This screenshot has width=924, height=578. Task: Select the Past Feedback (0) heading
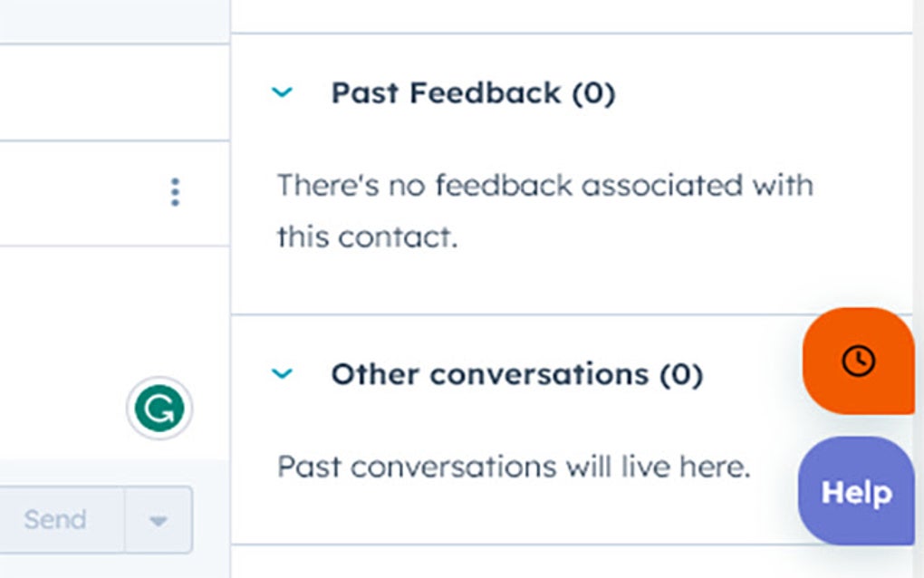coord(473,92)
